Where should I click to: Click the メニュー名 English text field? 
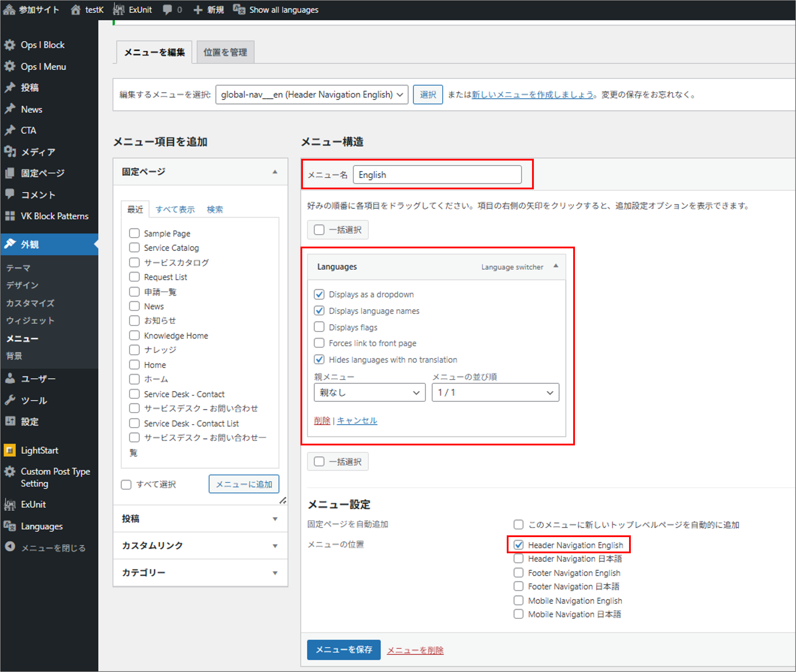tap(437, 175)
